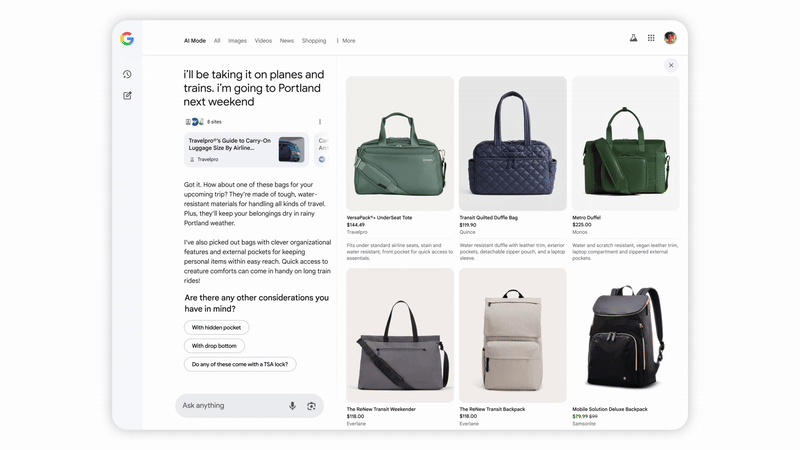Search by image with Lens icon
The height and width of the screenshot is (450, 800).
click(x=311, y=405)
